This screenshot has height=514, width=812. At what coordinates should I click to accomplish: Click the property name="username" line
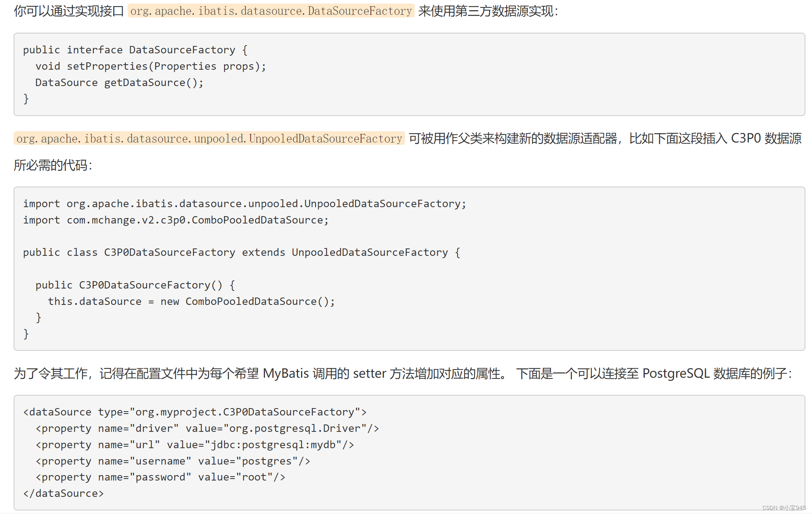tap(173, 461)
